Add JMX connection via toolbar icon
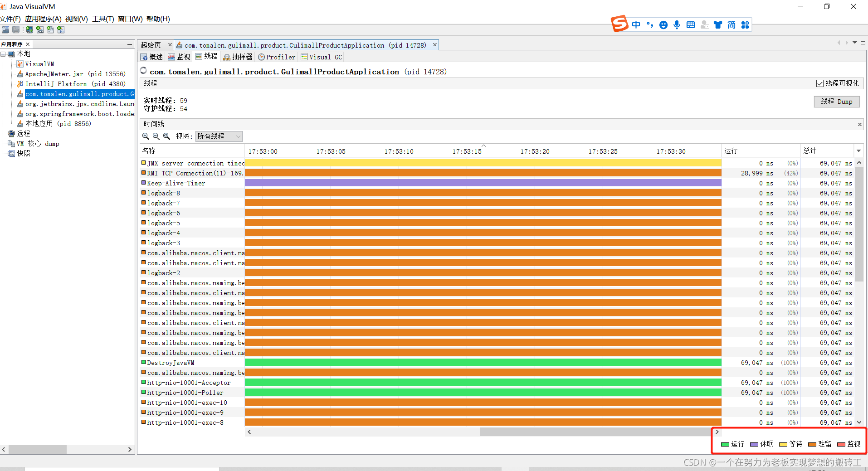868x471 pixels. tap(40, 30)
